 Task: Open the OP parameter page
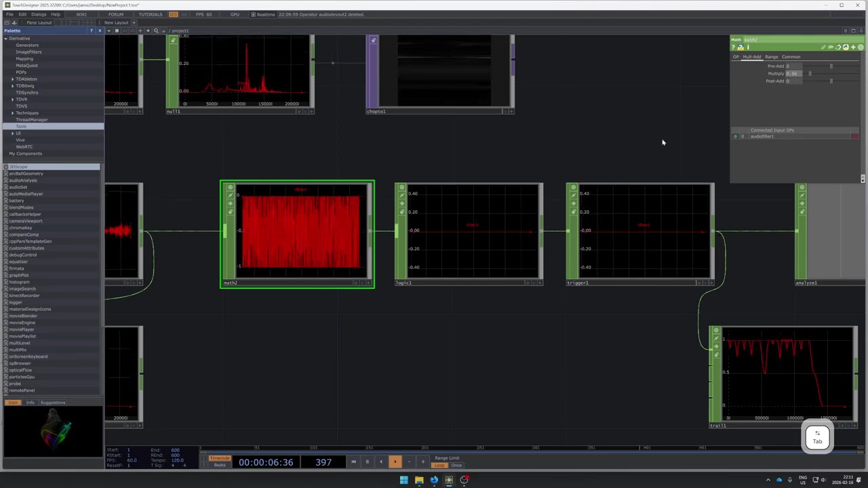tap(736, 57)
